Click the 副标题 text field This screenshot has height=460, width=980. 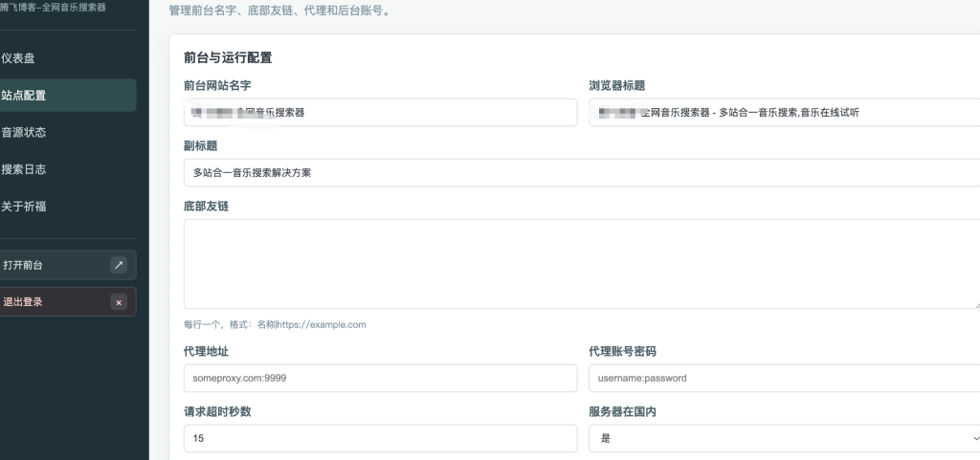pyautogui.click(x=582, y=172)
